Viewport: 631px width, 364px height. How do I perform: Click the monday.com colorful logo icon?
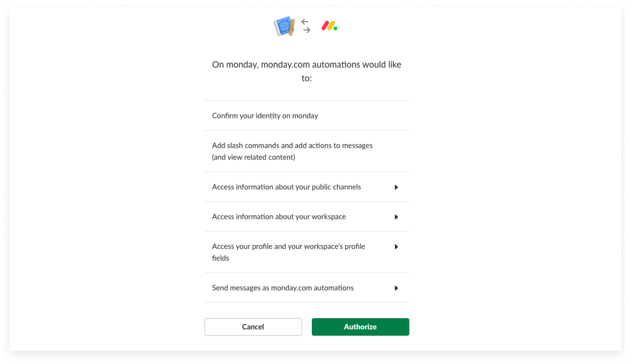point(329,26)
